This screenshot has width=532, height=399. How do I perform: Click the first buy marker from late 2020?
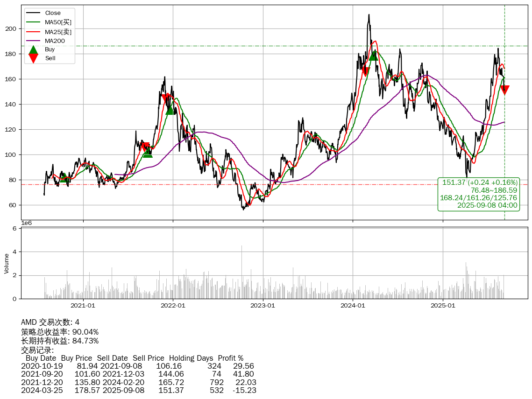click(x=64, y=178)
